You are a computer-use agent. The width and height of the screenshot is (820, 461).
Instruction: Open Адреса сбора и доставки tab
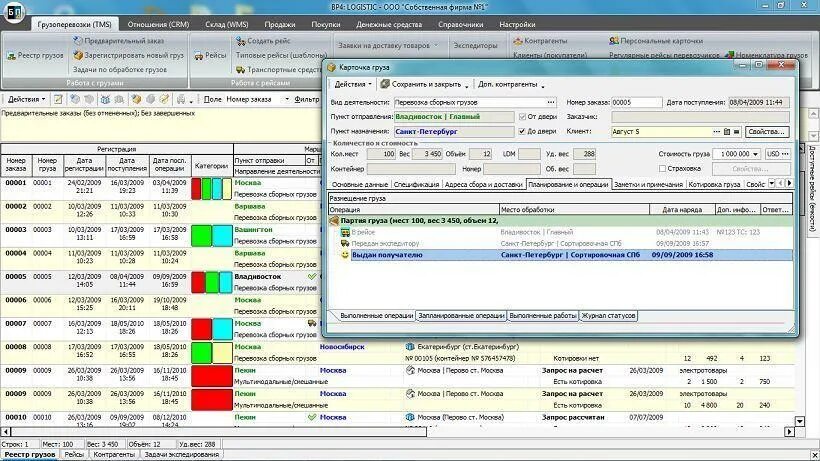(x=484, y=185)
